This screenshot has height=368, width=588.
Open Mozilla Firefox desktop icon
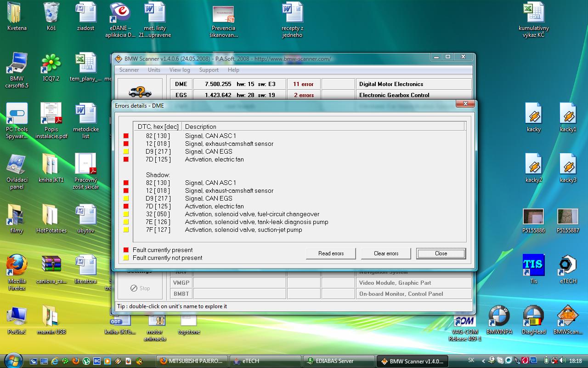(17, 269)
